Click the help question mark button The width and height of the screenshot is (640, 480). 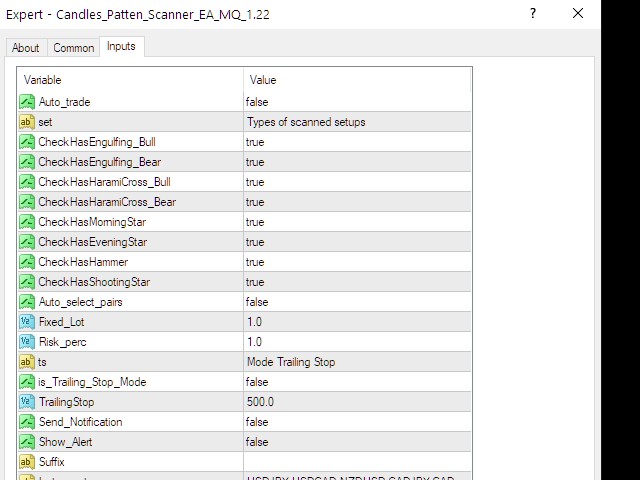point(533,13)
